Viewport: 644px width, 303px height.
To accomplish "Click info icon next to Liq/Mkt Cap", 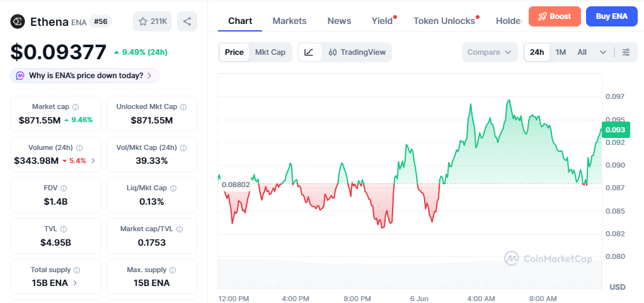I will (x=173, y=188).
